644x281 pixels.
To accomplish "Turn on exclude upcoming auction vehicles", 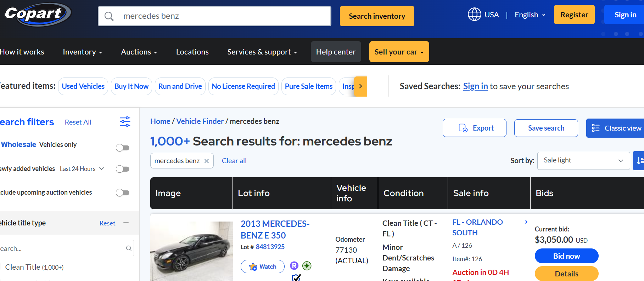I will click(123, 193).
